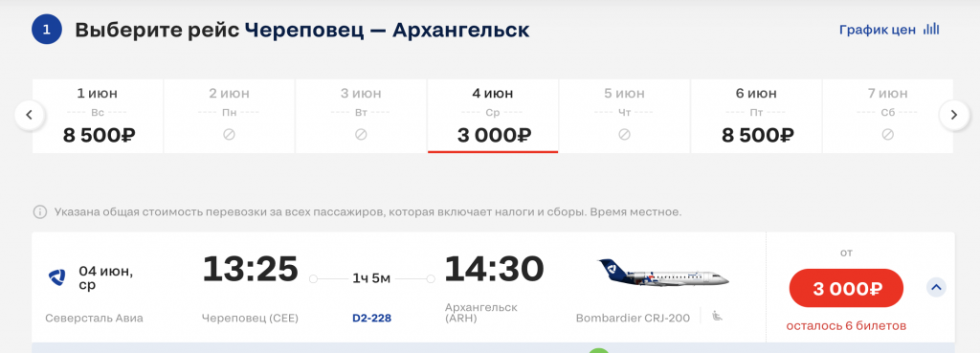
Task: Click the seat icon next to aircraft name
Action: pyautogui.click(x=718, y=316)
